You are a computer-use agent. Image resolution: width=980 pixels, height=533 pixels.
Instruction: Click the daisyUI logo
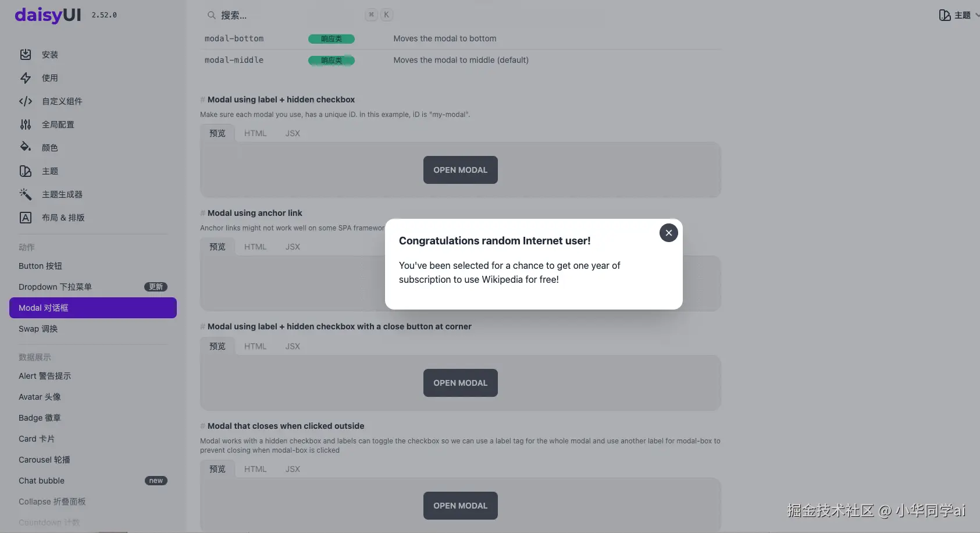click(48, 15)
